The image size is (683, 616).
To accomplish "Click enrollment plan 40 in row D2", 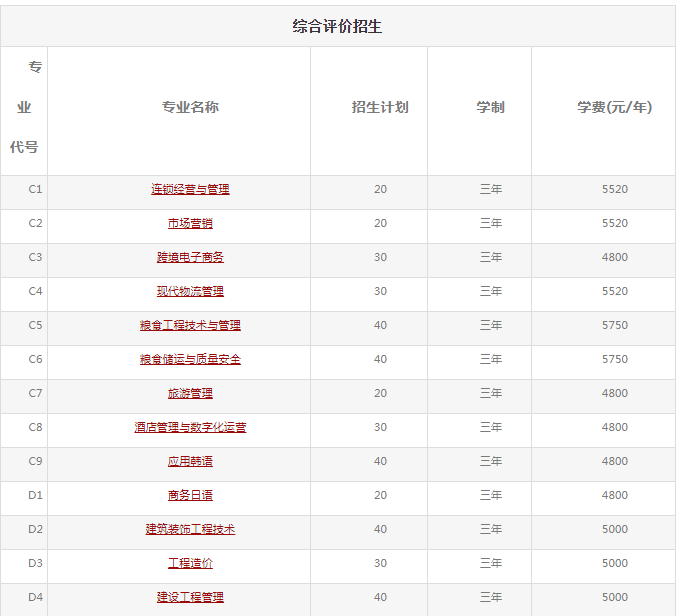I will pos(380,529).
